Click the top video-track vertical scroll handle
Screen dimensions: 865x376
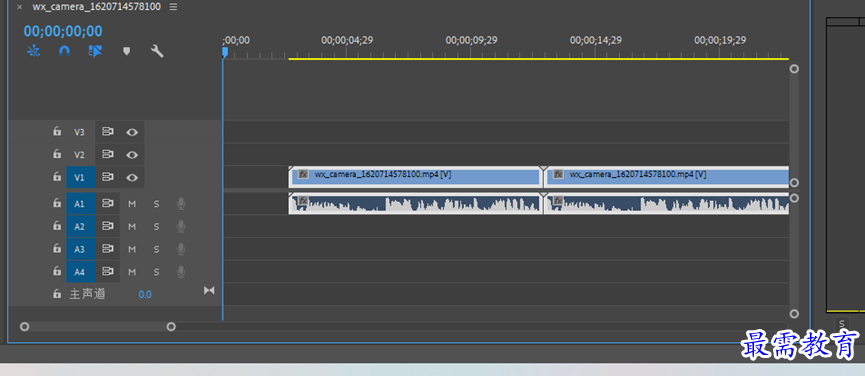(794, 69)
